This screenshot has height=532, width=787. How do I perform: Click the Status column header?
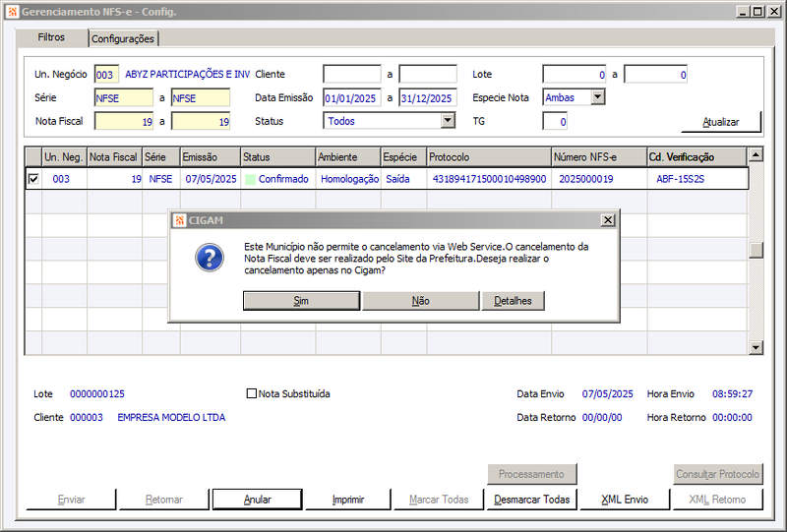tap(278, 157)
